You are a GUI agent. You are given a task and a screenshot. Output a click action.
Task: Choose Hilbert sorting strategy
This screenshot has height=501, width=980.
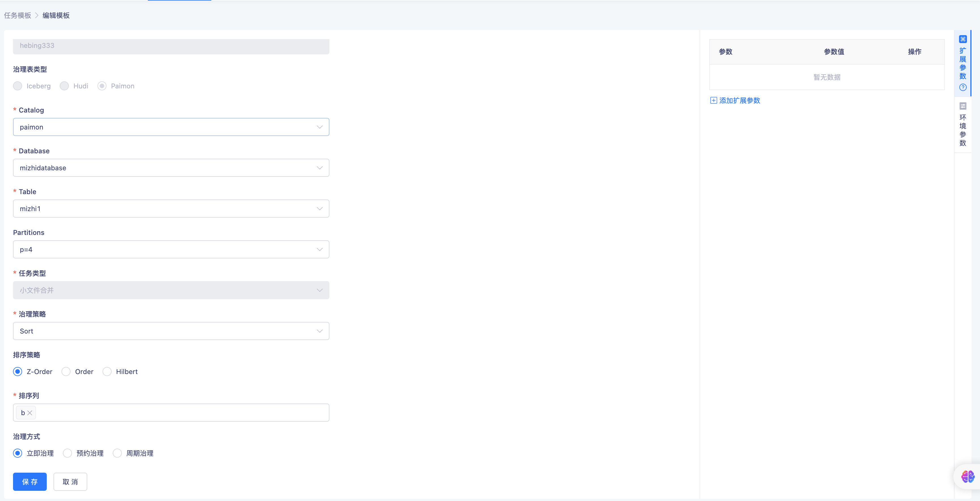pyautogui.click(x=107, y=371)
